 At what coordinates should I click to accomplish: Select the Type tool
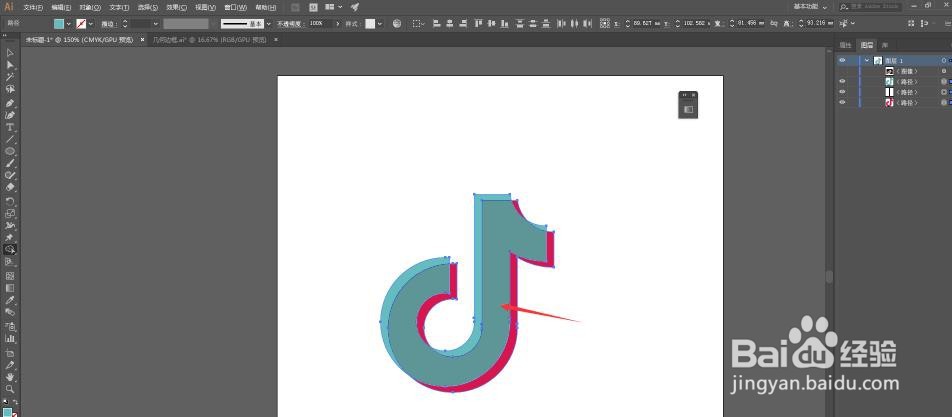pos(10,127)
